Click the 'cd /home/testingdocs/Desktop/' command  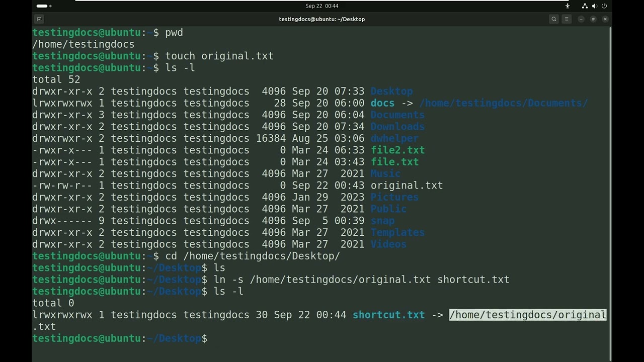coord(253,256)
